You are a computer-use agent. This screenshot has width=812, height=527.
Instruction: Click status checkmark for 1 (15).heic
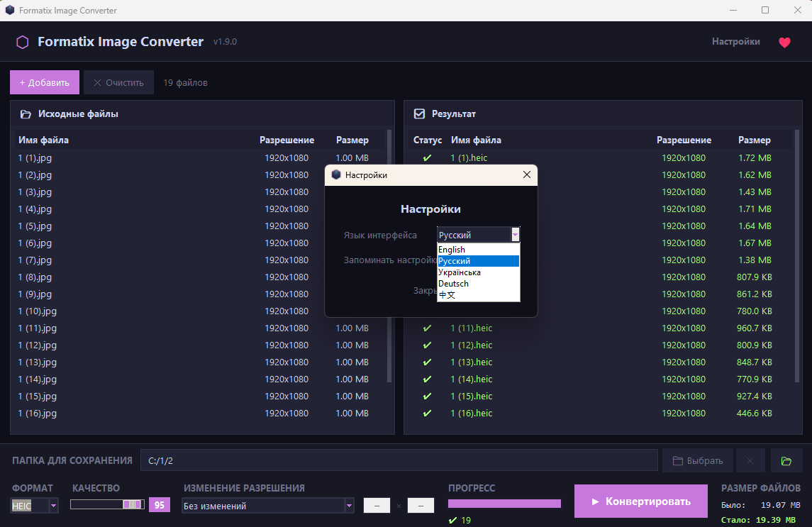click(427, 396)
